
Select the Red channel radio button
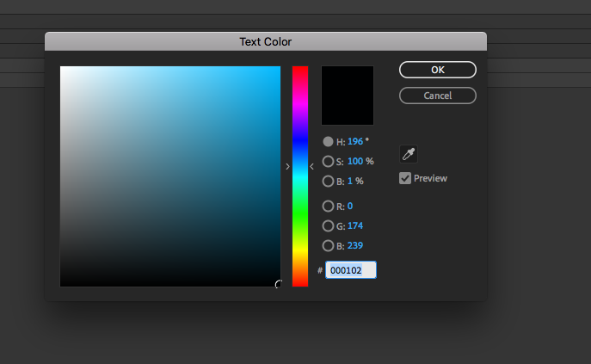click(328, 206)
